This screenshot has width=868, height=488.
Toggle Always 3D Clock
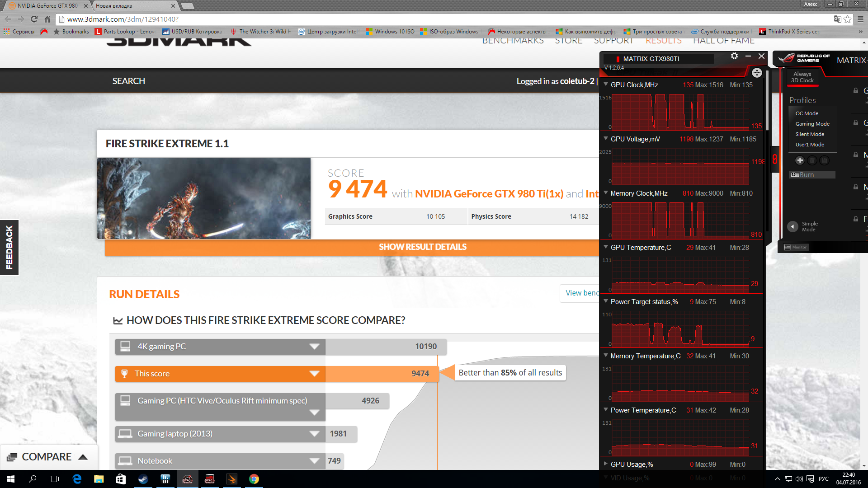802,77
